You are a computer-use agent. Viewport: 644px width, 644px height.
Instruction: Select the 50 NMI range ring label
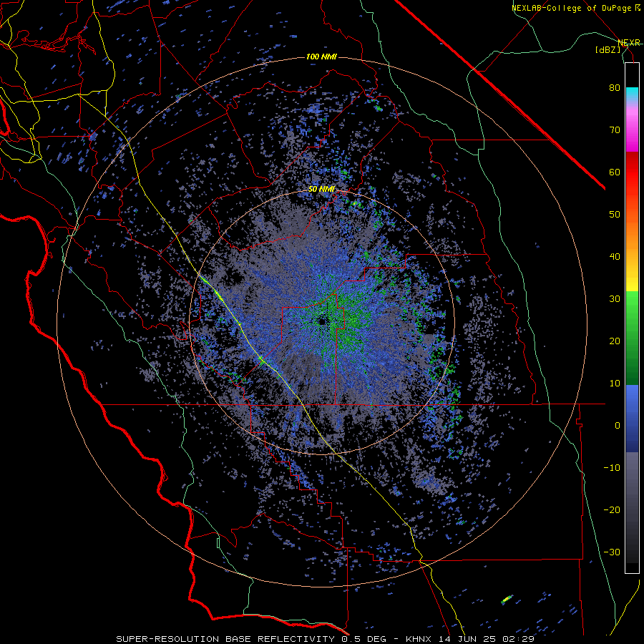[x=321, y=190]
